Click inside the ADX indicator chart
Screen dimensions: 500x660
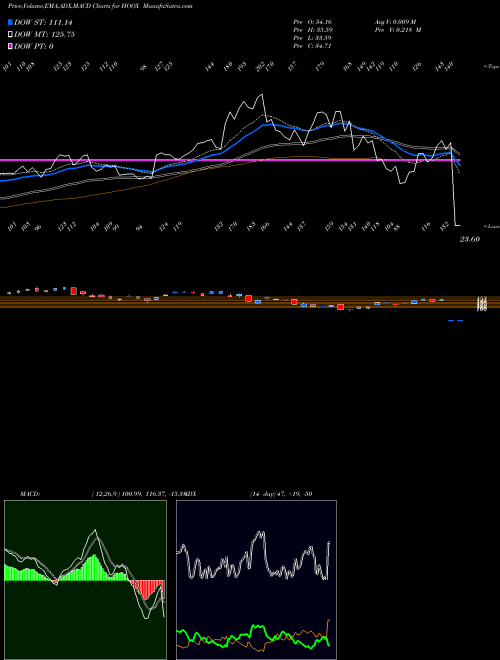tap(256, 580)
